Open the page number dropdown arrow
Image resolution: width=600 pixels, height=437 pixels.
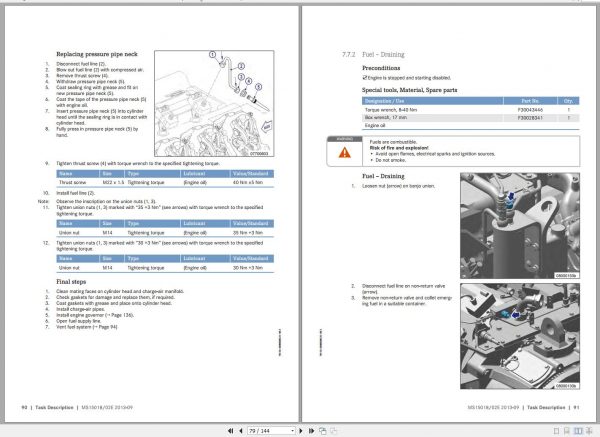[x=292, y=431]
